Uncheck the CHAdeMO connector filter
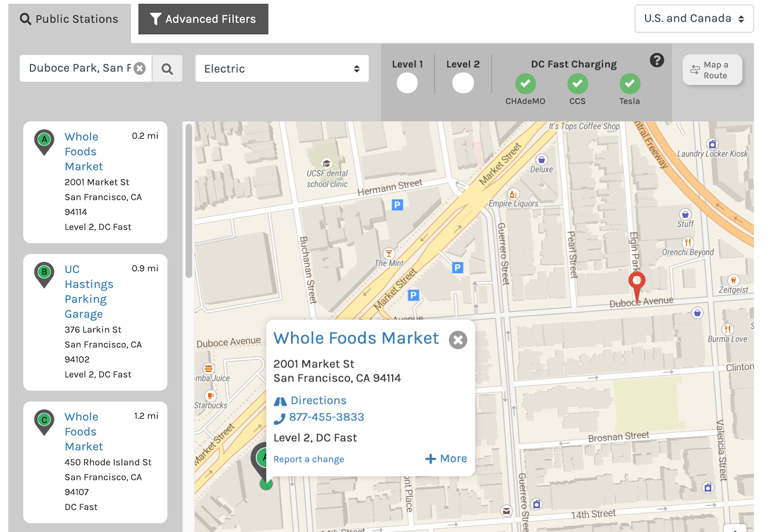 [525, 84]
